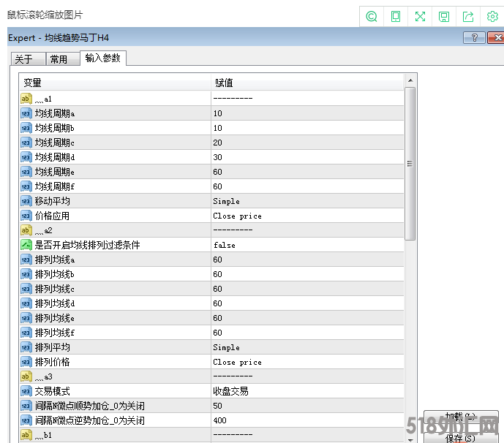Click the share export icon in viewer toolbar
The height and width of the screenshot is (443, 504).
click(x=468, y=16)
